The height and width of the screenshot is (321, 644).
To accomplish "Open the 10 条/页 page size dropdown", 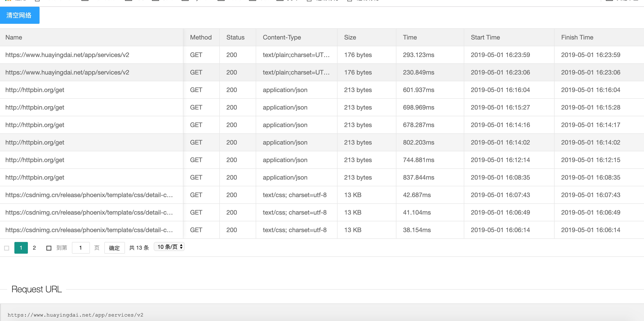I will (x=169, y=247).
